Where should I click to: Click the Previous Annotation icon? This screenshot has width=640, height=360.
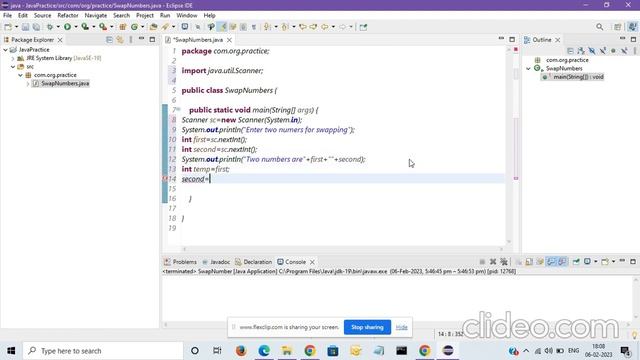285,27
